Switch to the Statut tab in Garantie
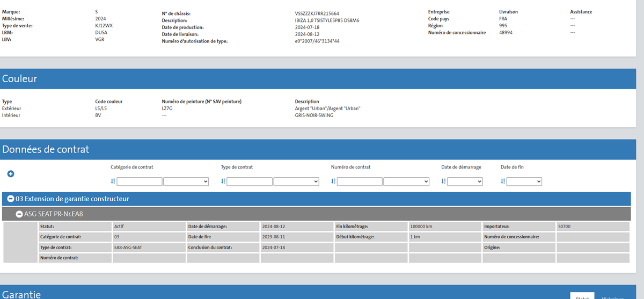This screenshot has width=644, height=299. [582, 296]
